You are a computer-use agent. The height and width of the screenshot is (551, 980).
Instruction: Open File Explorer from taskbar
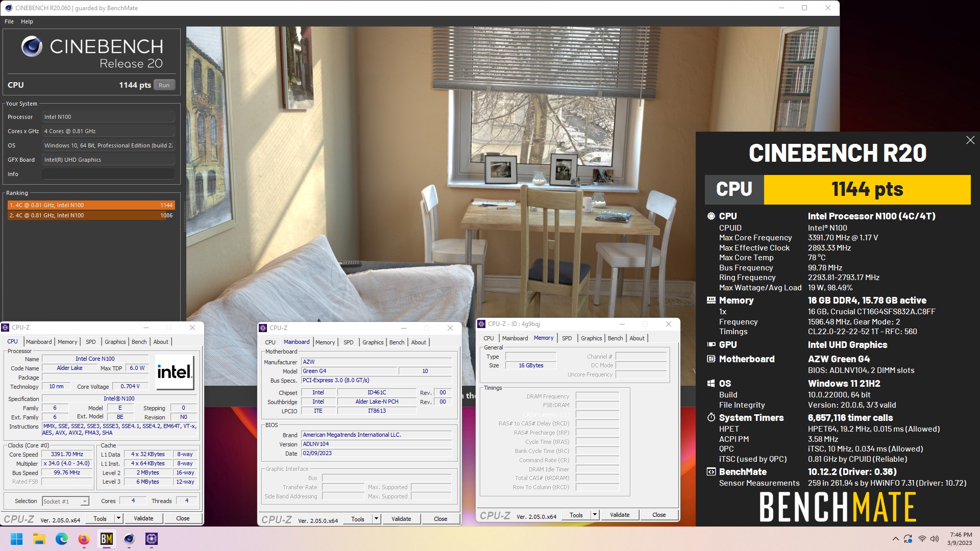[x=39, y=539]
